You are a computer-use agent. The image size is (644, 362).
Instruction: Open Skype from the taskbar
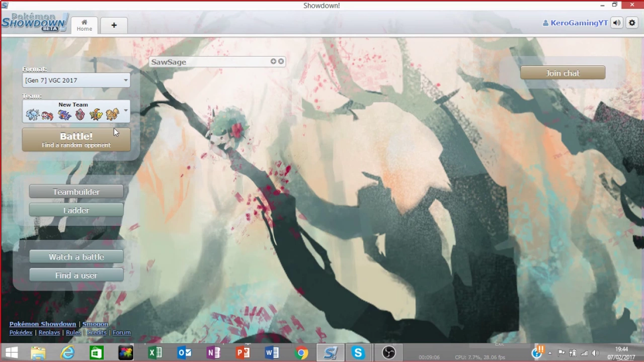tap(358, 353)
